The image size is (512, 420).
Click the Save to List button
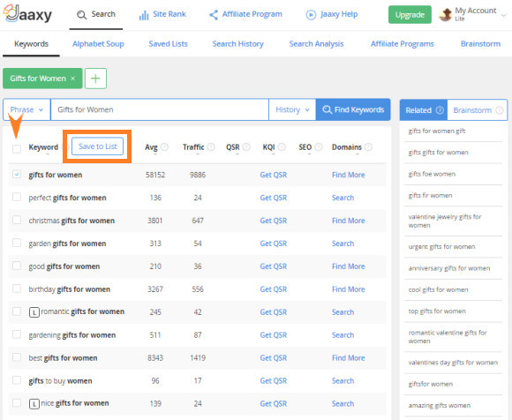click(98, 146)
